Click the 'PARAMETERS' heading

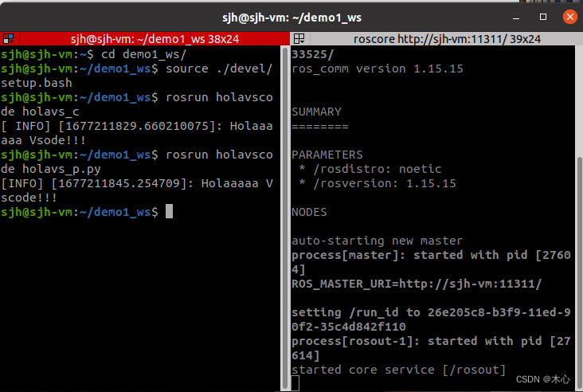click(x=327, y=155)
